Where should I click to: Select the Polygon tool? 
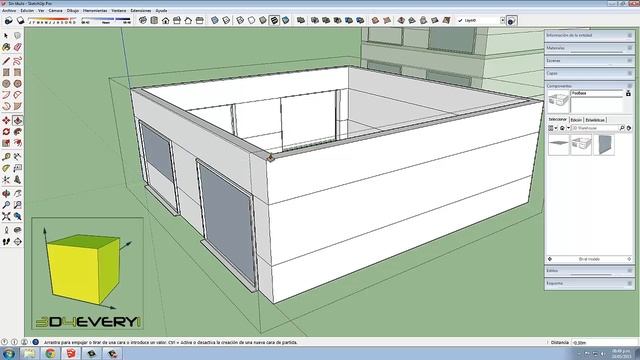coord(18,83)
